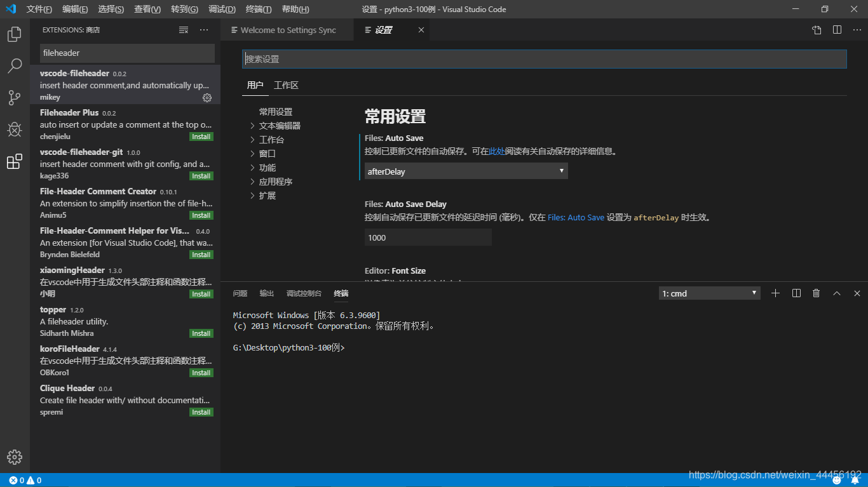Image resolution: width=868 pixels, height=487 pixels.
Task: Install File-Header Comment Creator extension
Action: pyautogui.click(x=201, y=215)
